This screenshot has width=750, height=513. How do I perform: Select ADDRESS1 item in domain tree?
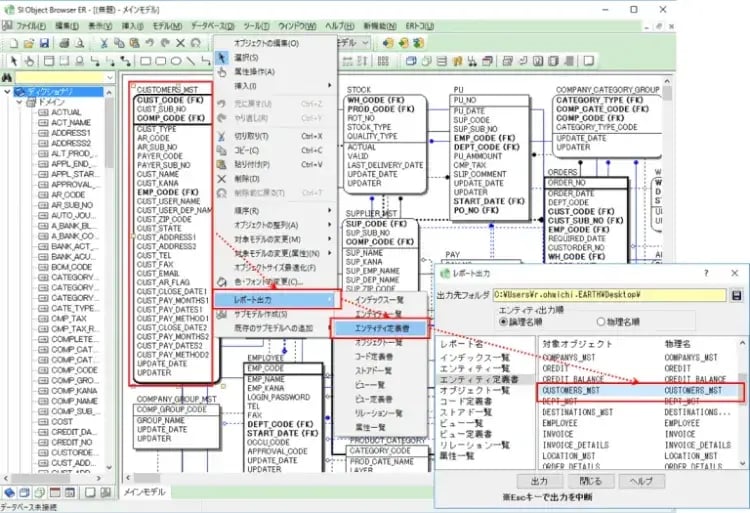[x=70, y=133]
